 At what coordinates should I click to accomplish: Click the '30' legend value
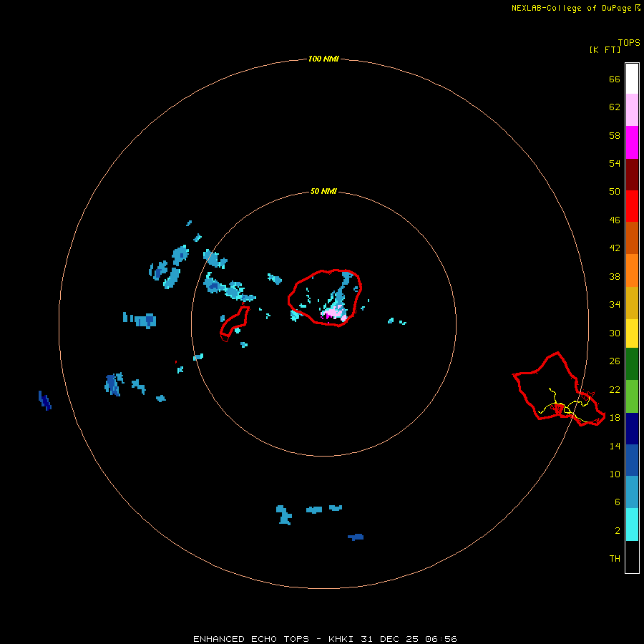click(615, 333)
